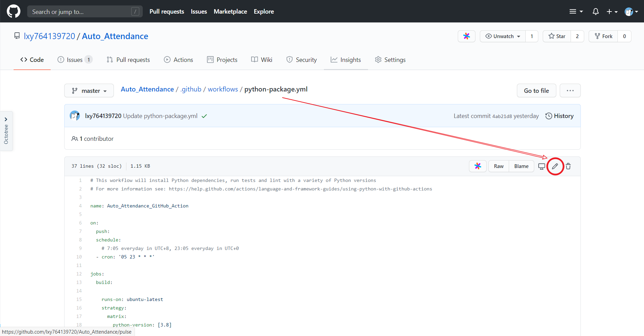Click the 1 contributor text
The height and width of the screenshot is (336, 644).
pos(97,139)
